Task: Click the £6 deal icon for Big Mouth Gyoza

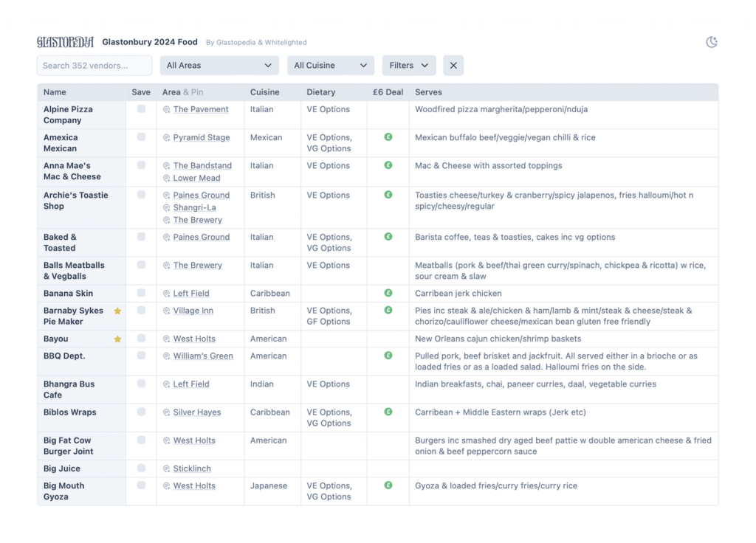Action: [388, 485]
